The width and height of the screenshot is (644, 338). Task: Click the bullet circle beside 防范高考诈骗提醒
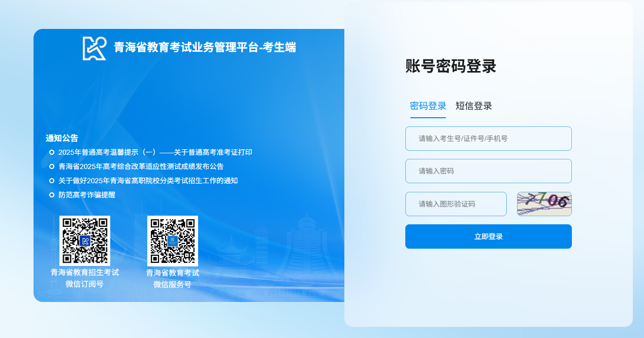click(x=52, y=195)
